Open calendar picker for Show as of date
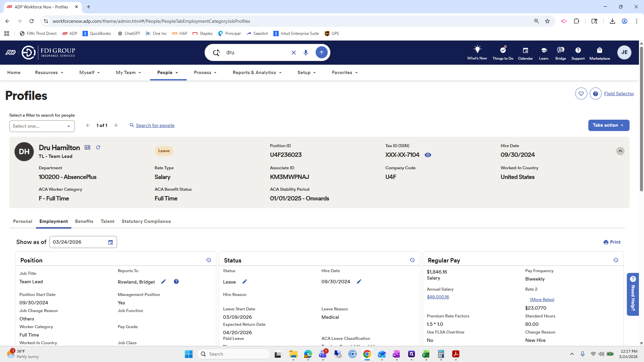Image resolution: width=644 pixels, height=362 pixels. (110, 242)
